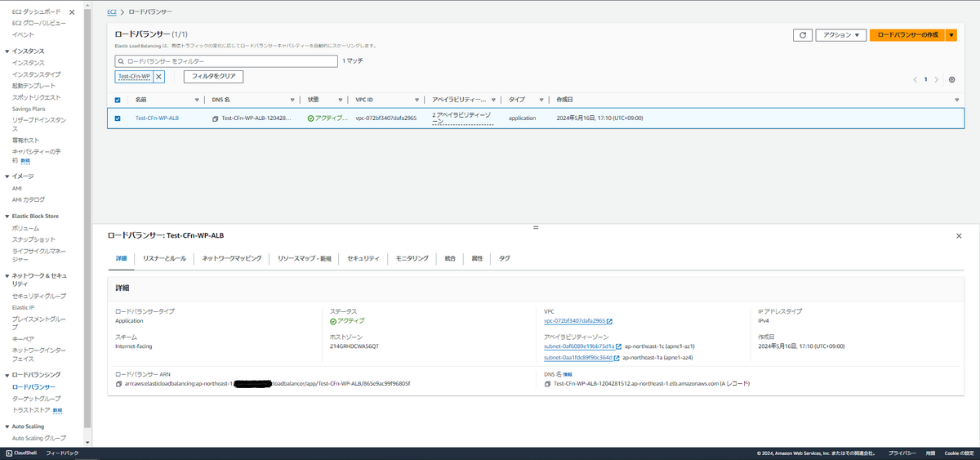Viewport: 980px width, 460px height.
Task: Copy DNS name in the table row
Action: click(x=215, y=118)
